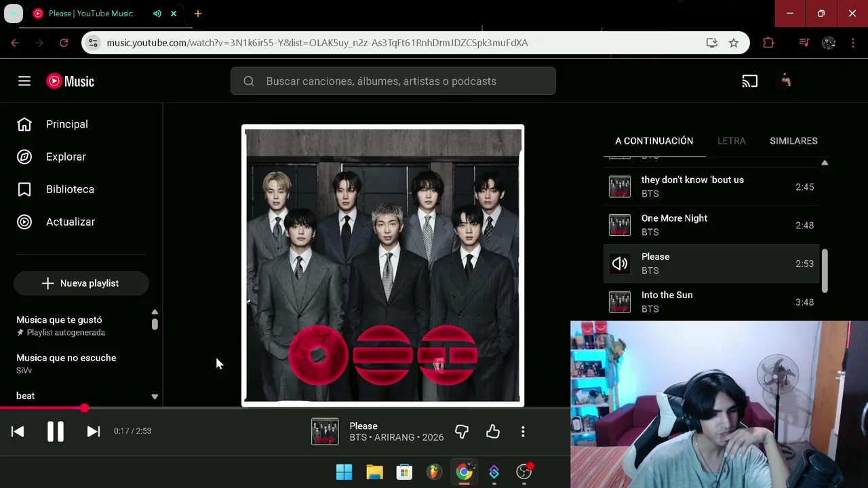868x488 pixels.
Task: Click the YouTube Music logo
Action: pyautogui.click(x=70, y=81)
